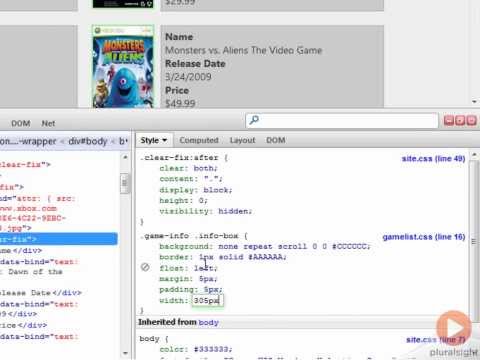The height and width of the screenshot is (360, 480).
Task: Select the wrapper element in the breadcrumb
Action: tap(28, 141)
